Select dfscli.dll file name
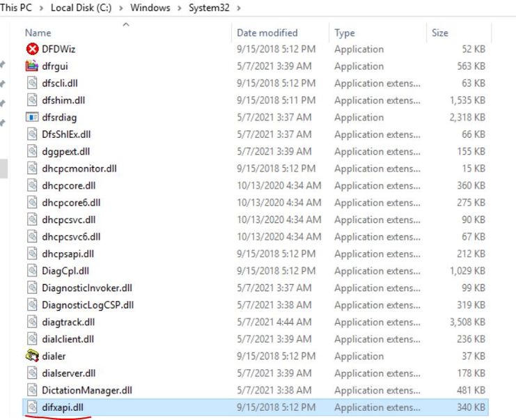Viewport: 516px width, 420px height. coord(60,84)
